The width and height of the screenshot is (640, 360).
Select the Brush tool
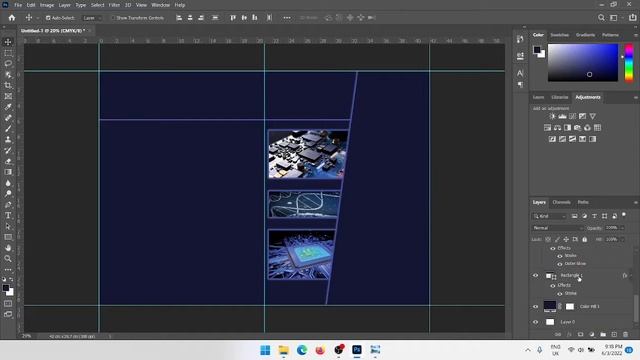click(8, 129)
